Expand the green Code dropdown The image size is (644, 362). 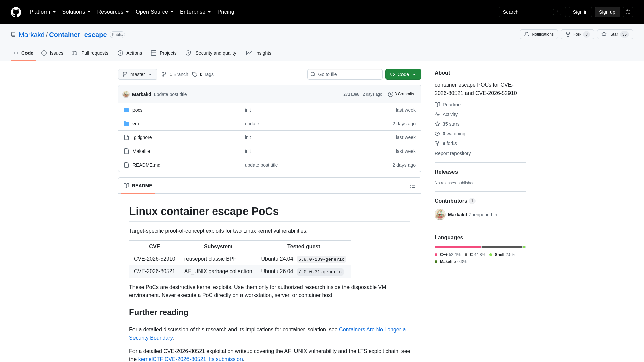click(403, 74)
